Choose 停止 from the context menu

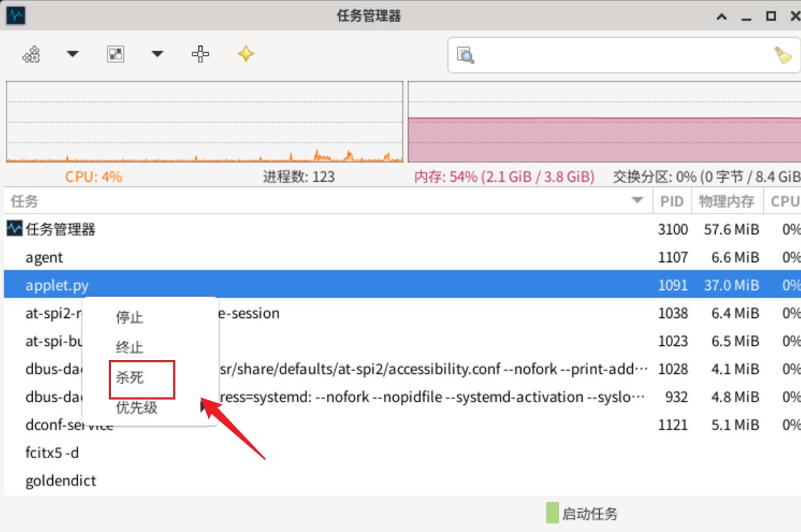click(130, 317)
